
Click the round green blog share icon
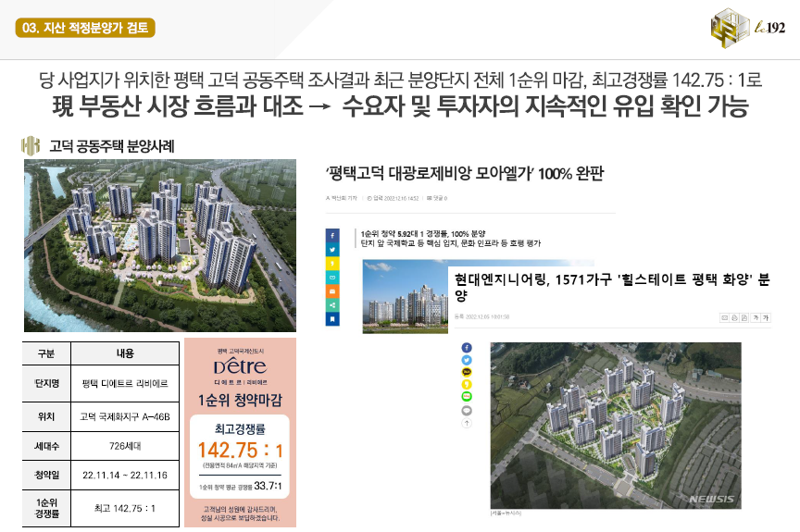pyautogui.click(x=467, y=396)
